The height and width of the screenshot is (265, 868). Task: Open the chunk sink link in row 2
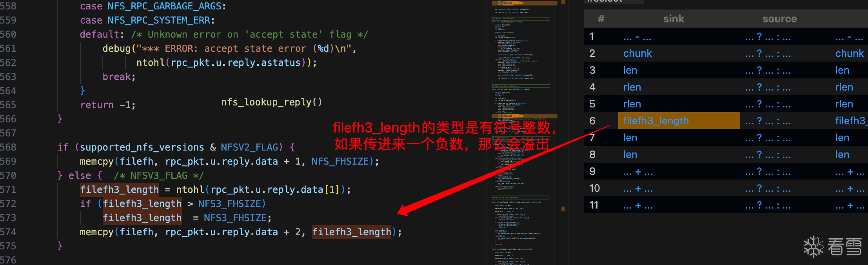coord(637,53)
